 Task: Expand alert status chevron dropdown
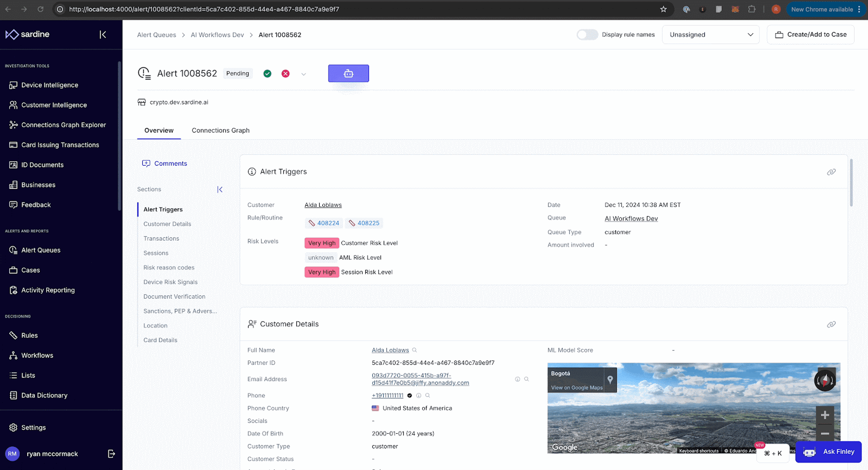[303, 74]
